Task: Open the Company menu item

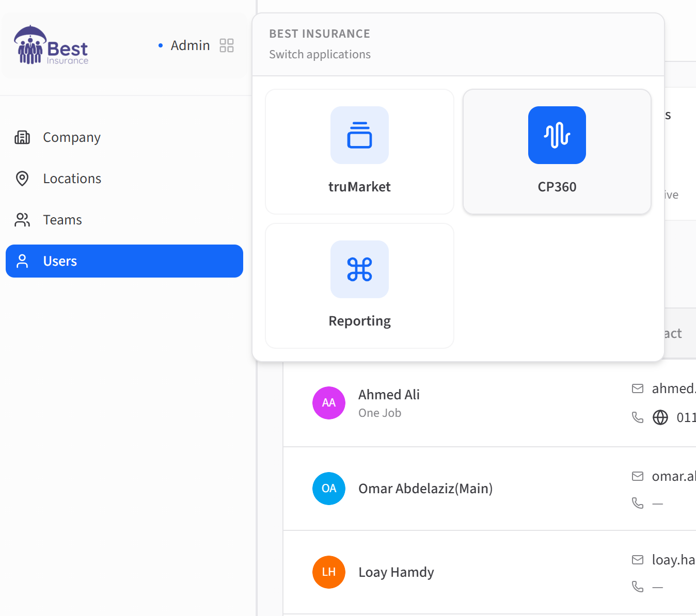Action: click(72, 137)
